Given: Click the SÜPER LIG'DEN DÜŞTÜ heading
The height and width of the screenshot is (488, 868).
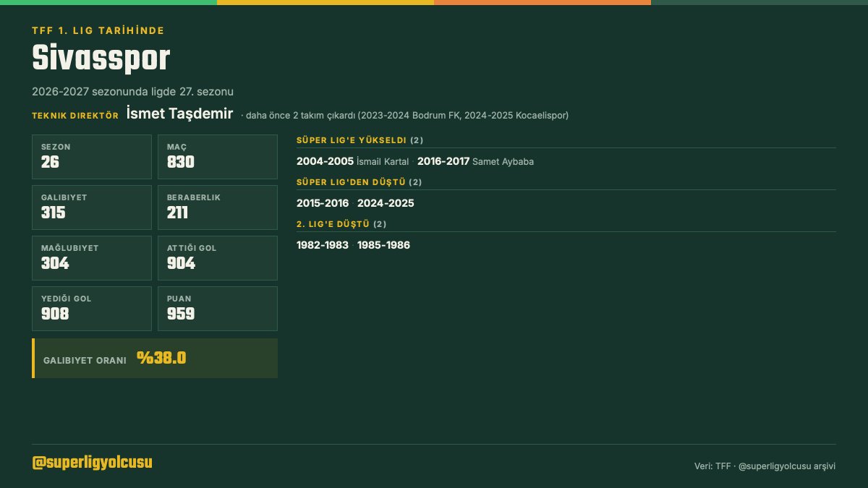Looking at the screenshot, I should pyautogui.click(x=351, y=182).
